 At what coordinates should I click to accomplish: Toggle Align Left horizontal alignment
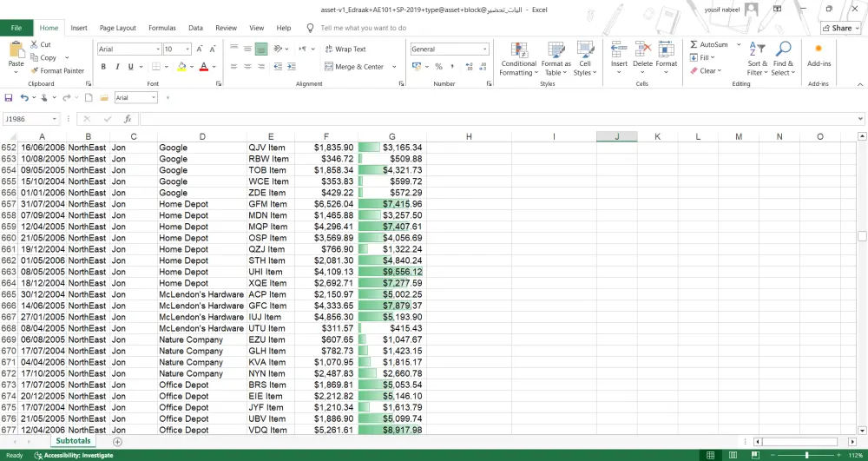pyautogui.click(x=234, y=66)
